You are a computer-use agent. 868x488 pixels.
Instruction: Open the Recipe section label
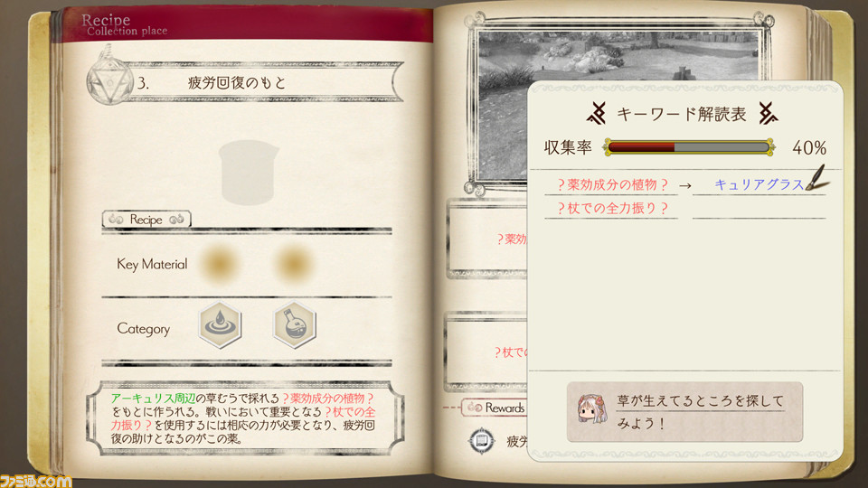pos(146,219)
